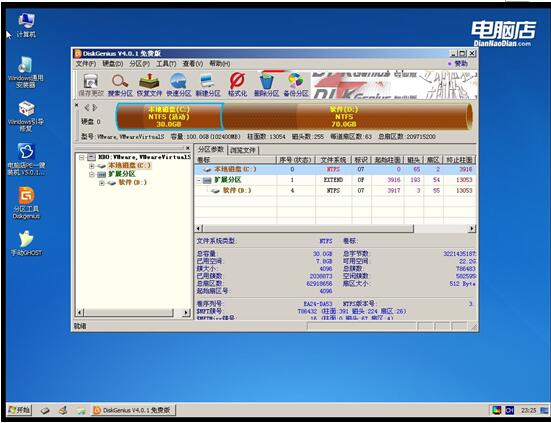The height and width of the screenshot is (423, 551).
Task: Click the 删除分区 delete partition icon
Action: click(x=266, y=85)
